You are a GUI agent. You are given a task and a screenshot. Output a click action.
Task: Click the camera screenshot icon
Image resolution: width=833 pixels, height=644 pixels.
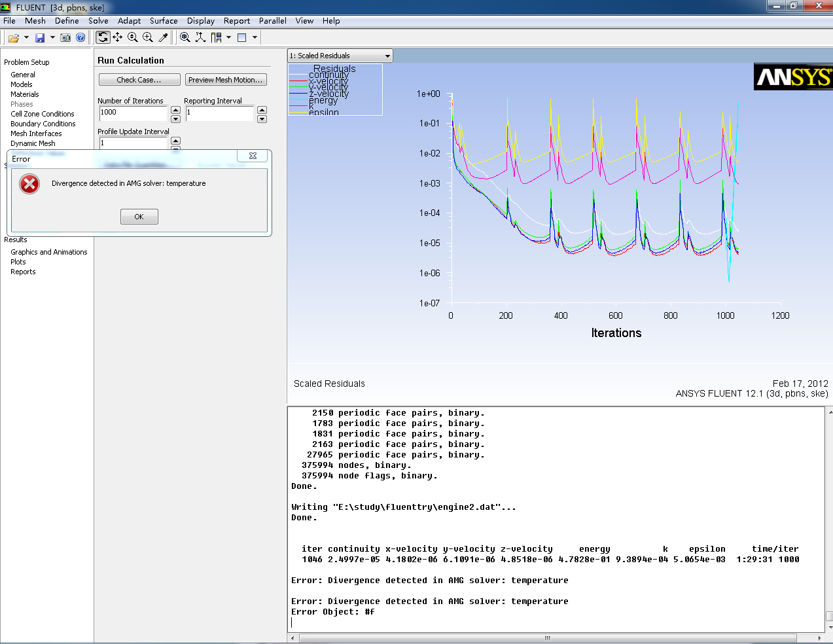[x=65, y=38]
